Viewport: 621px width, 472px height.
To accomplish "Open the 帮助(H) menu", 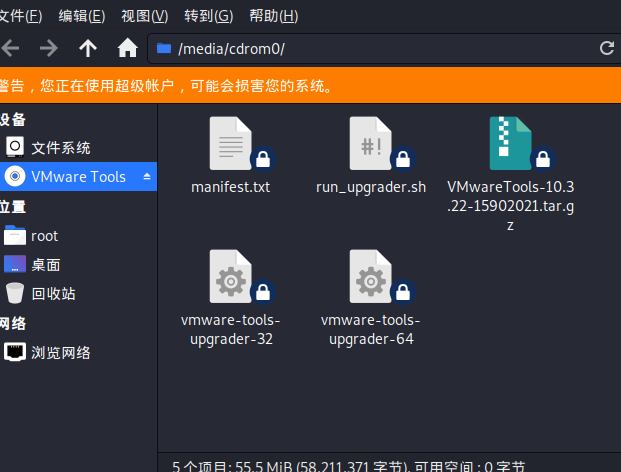I will [274, 16].
